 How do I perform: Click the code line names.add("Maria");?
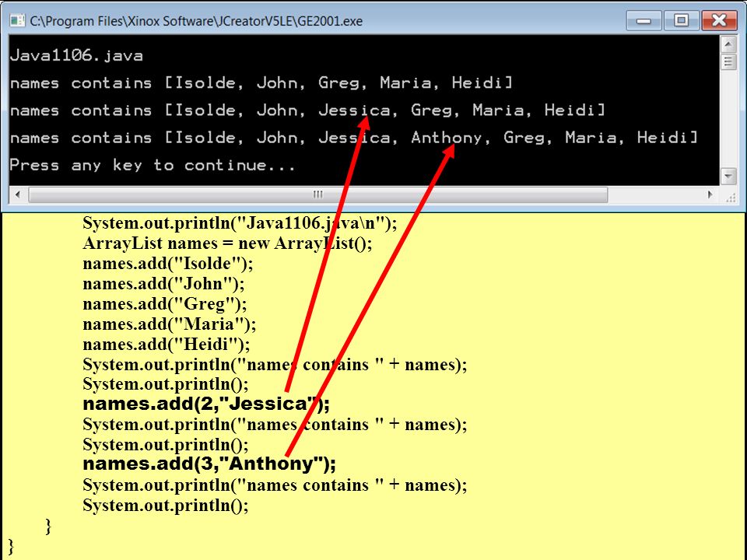coord(169,324)
